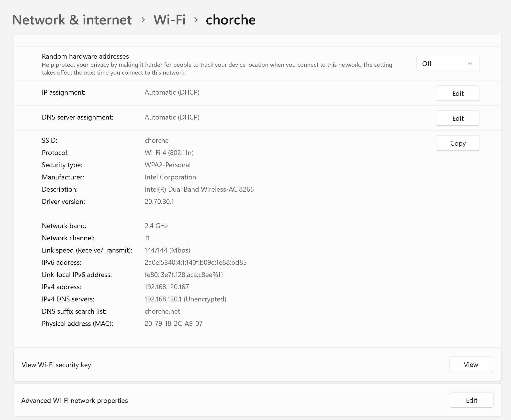Navigate to Network & internet

click(72, 20)
